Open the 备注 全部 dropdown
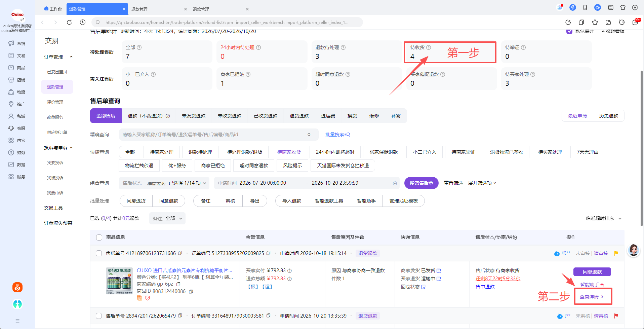 pyautogui.click(x=167, y=218)
